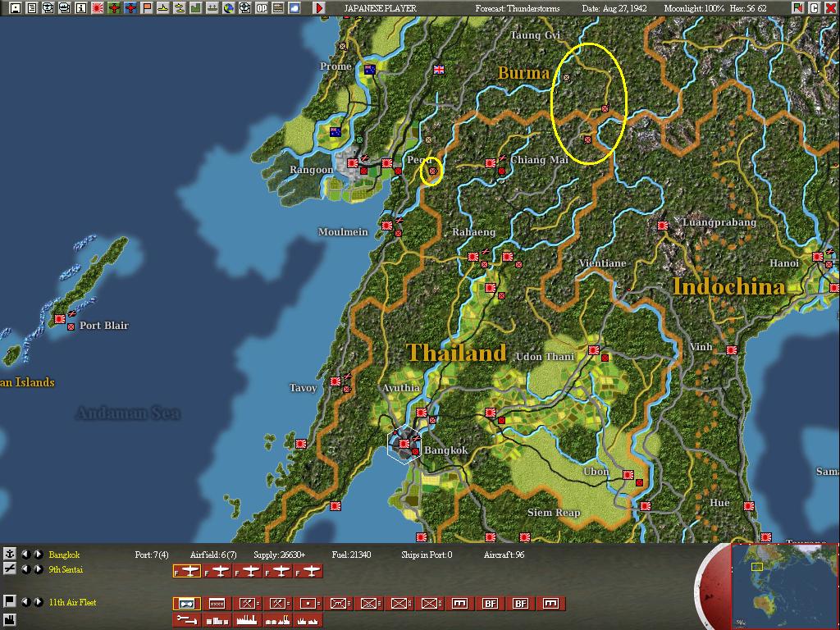Select next base arrow next to Bangkok
Viewport: 840px width, 630px height.
point(38,555)
